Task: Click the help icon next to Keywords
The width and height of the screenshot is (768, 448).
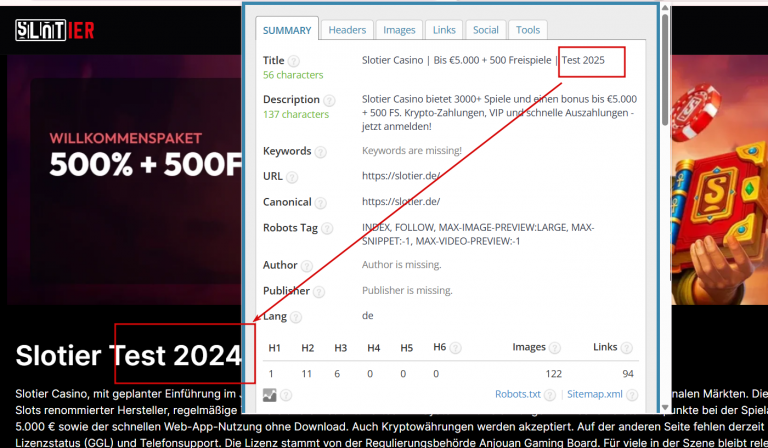Action: pyautogui.click(x=320, y=152)
